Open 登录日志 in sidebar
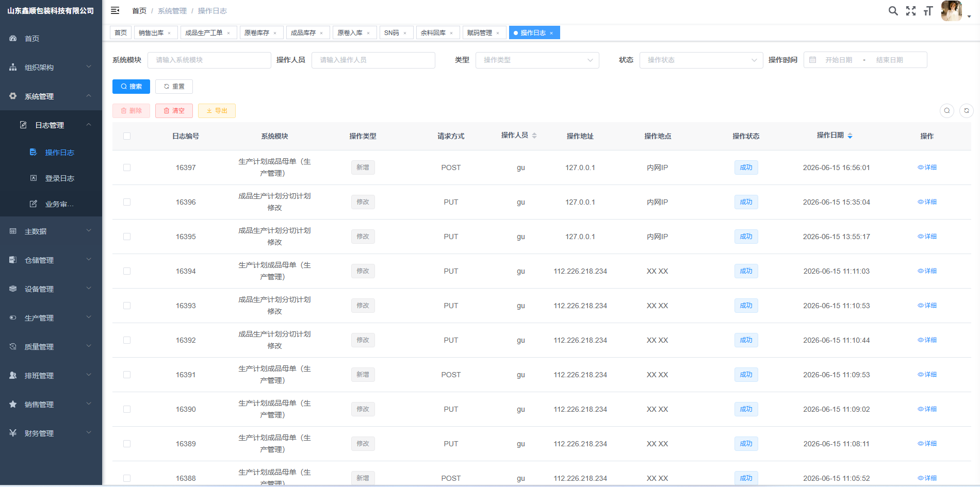 tap(59, 178)
